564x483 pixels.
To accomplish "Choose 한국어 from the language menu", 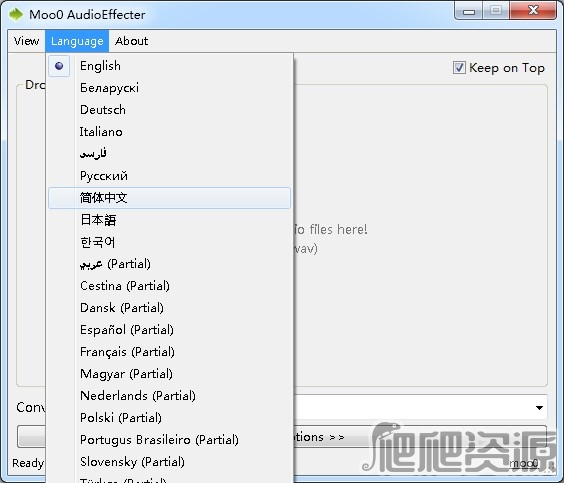I will coord(169,242).
